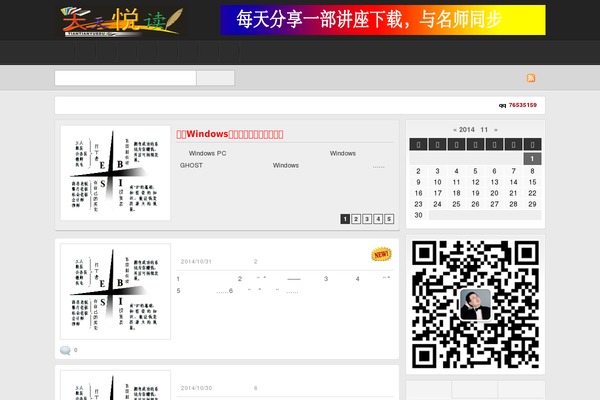600x400 pixels.
Task: Click the yellow NEW badge
Action: pos(381,254)
